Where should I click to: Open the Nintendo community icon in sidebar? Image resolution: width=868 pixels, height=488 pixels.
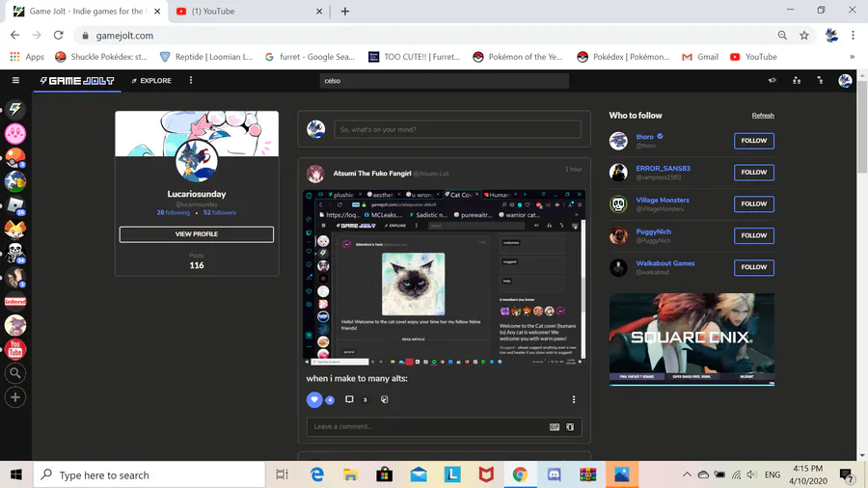(x=15, y=302)
